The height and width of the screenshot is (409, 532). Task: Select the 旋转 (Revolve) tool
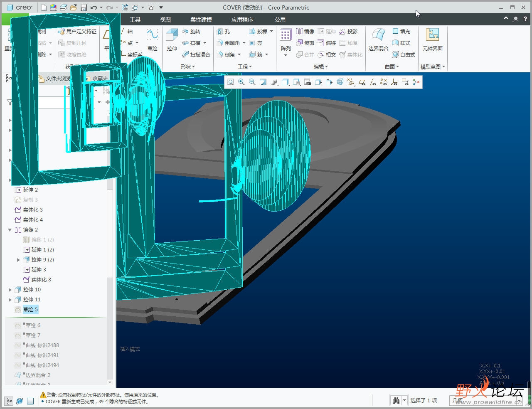[192, 31]
